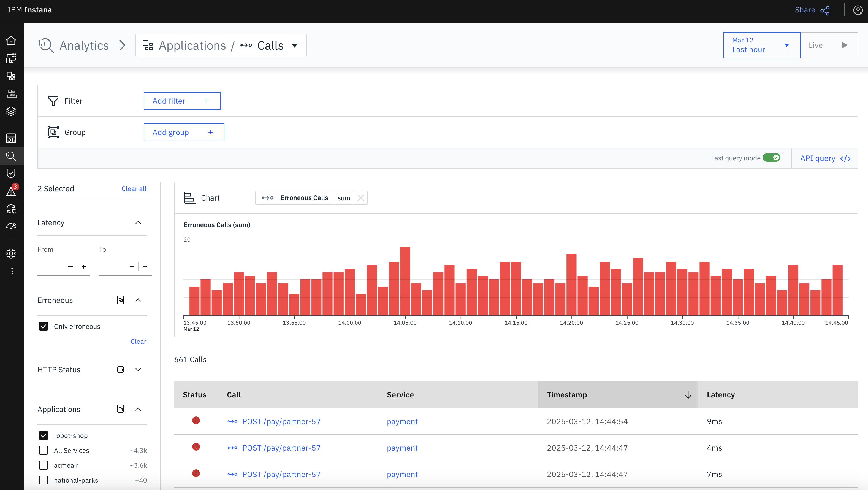Increase Latency From value with plus
Viewport: 868px width, 490px height.
click(83, 267)
